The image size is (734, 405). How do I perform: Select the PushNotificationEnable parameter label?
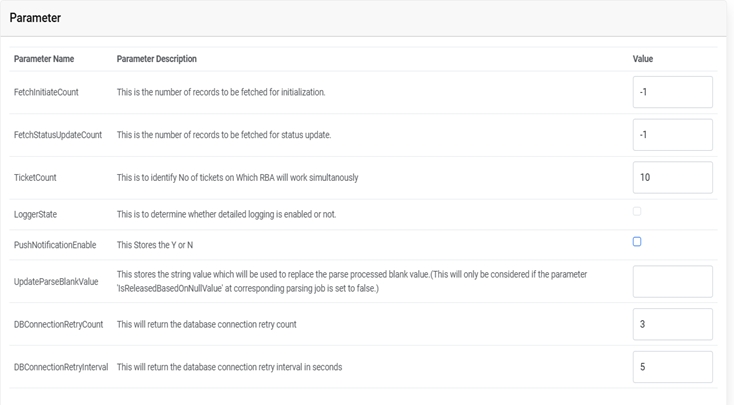pos(54,246)
